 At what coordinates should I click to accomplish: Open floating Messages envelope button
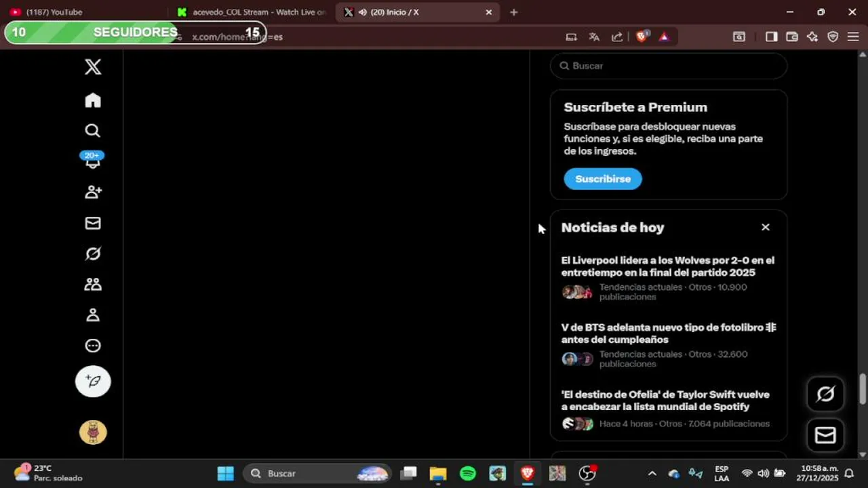[825, 435]
